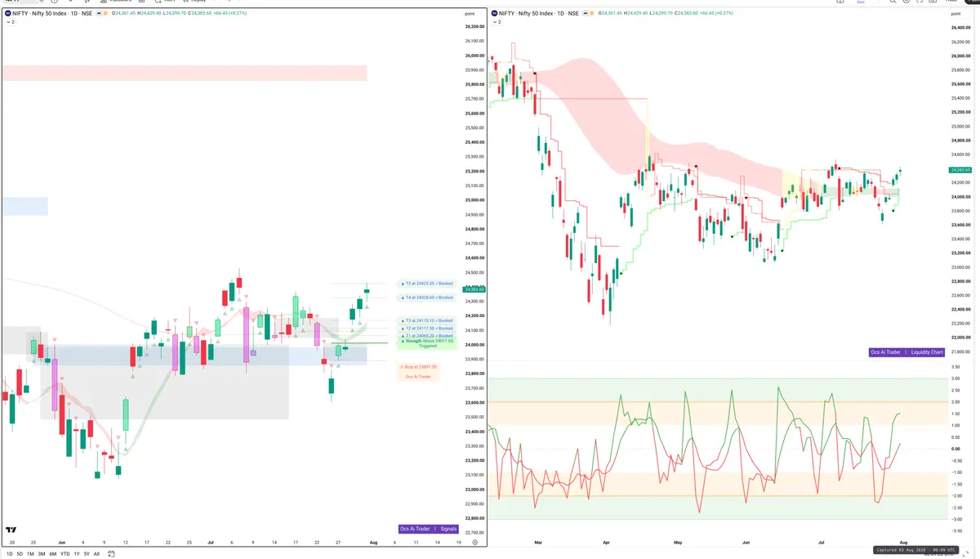Click the Liquidity Chart label in right chart

pyautogui.click(x=928, y=352)
